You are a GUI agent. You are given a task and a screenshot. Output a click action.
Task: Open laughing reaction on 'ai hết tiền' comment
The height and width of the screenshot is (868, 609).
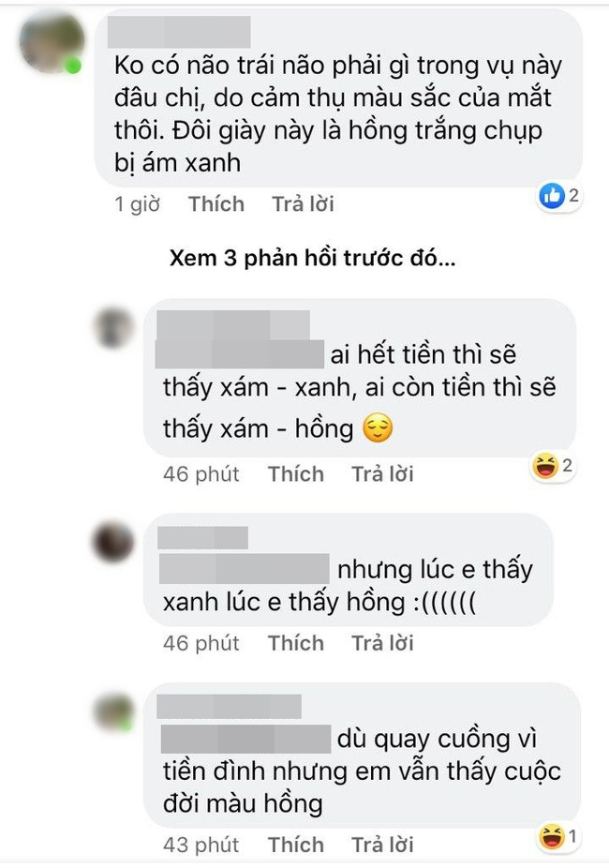(x=545, y=466)
